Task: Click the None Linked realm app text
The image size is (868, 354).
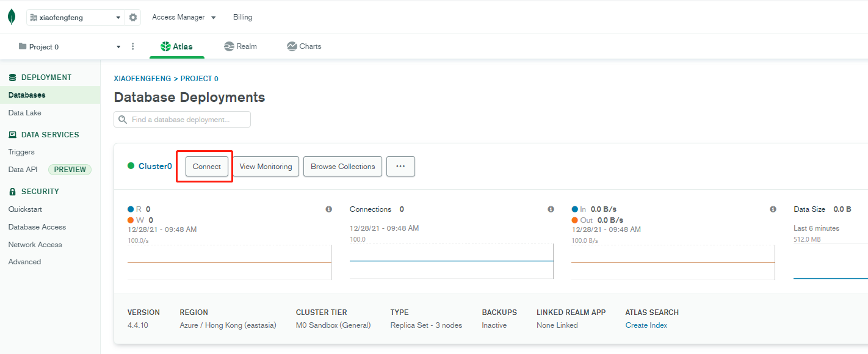Action: pos(557,325)
